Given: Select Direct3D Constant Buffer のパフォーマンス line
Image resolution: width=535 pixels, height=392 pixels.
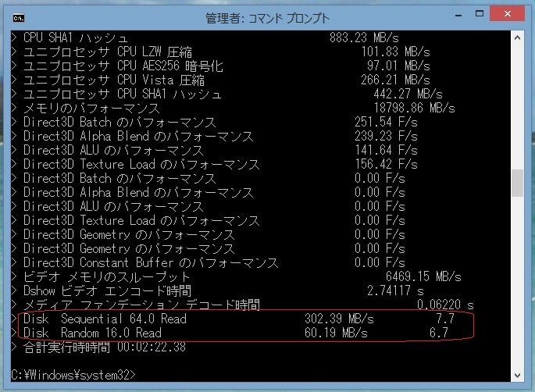Looking at the screenshot, I should point(151,262).
